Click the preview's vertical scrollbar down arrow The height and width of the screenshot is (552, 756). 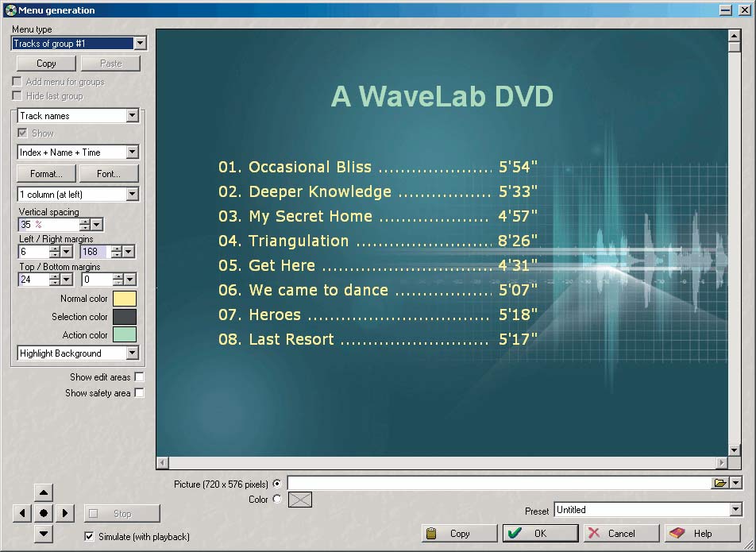coord(734,450)
